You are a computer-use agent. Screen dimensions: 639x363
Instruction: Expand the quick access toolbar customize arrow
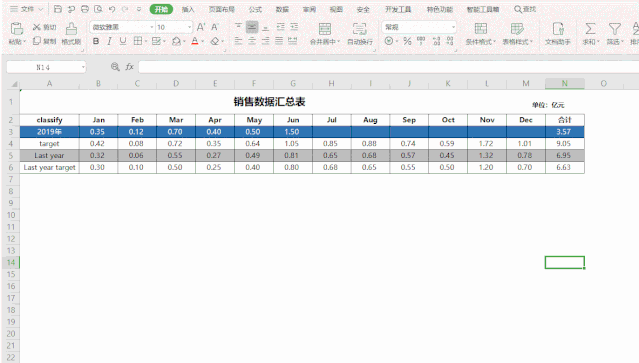point(139,9)
